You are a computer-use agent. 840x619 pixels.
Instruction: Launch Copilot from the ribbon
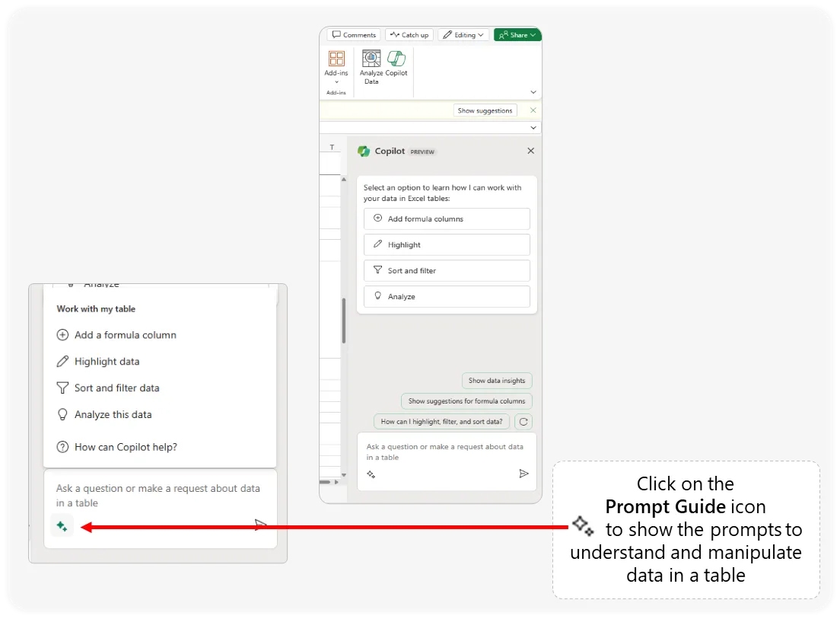click(396, 59)
